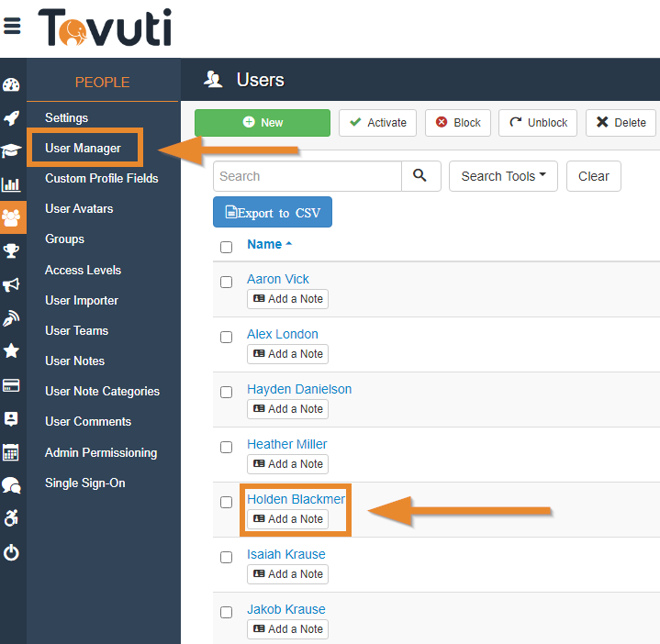Open the megaphone announcements icon
660x644 pixels.
pyautogui.click(x=11, y=284)
